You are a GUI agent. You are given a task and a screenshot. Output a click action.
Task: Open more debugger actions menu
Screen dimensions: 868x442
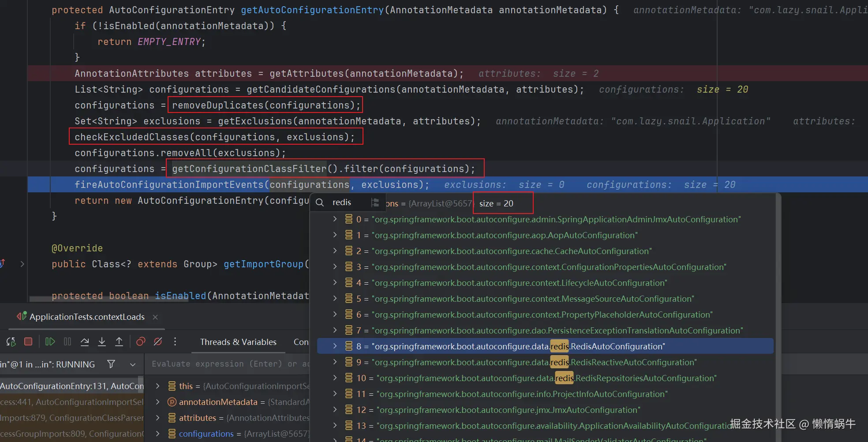pyautogui.click(x=175, y=341)
